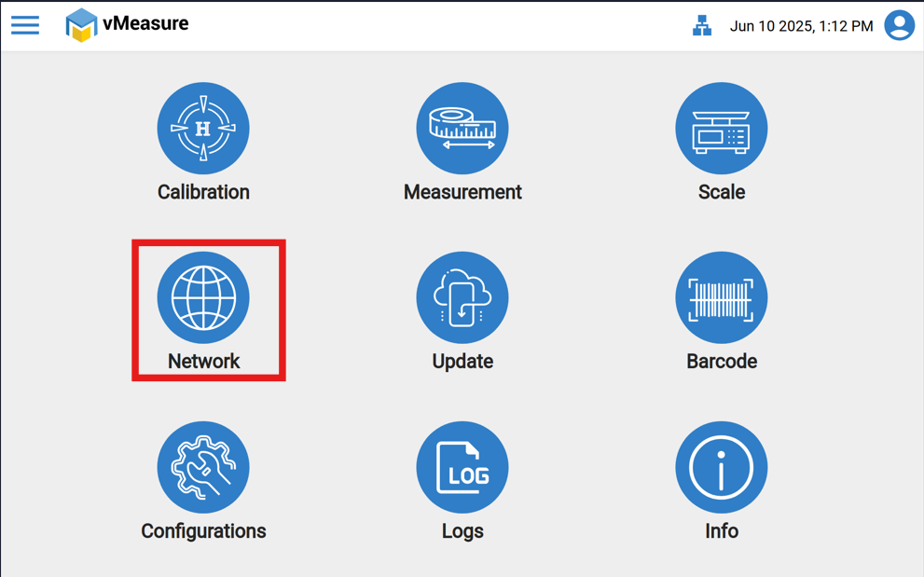Click the Update text label

point(462,362)
